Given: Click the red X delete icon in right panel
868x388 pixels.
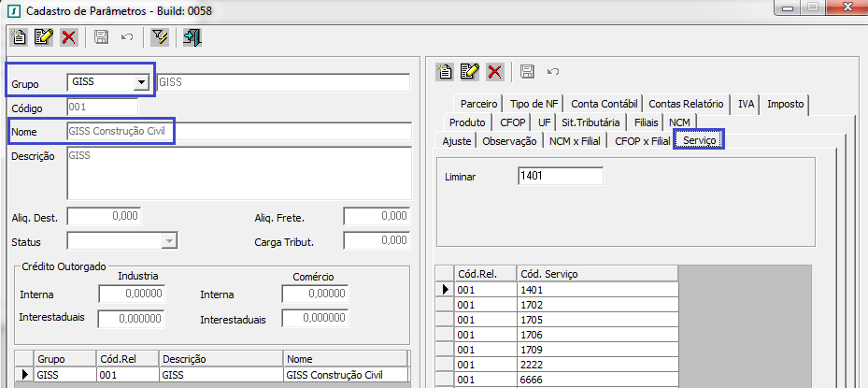Looking at the screenshot, I should tap(495, 71).
